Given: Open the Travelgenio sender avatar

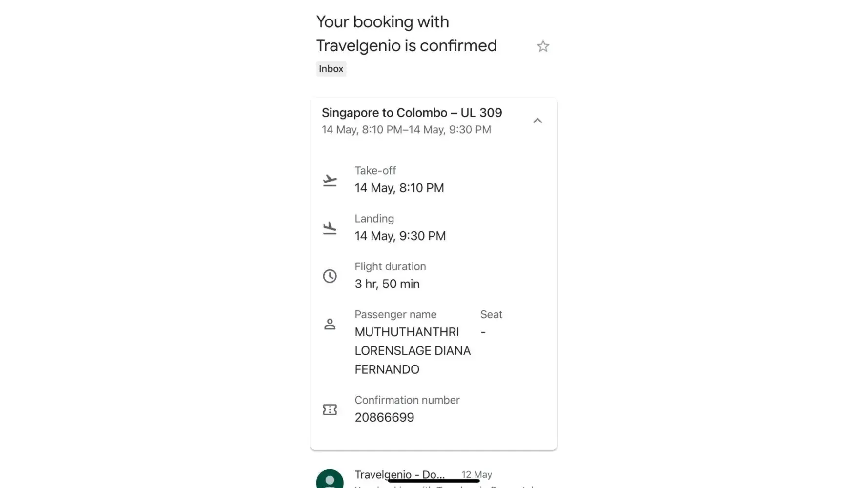Looking at the screenshot, I should (x=330, y=479).
